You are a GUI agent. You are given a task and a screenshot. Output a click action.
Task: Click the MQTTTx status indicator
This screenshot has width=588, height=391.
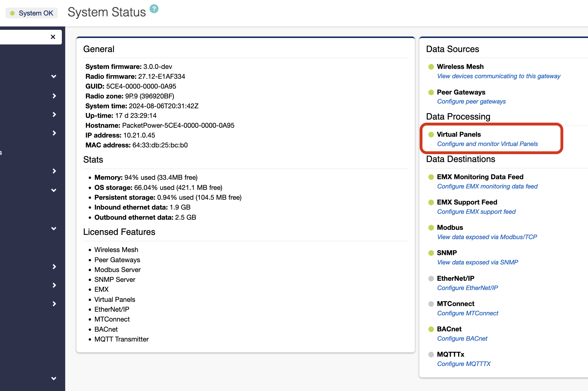[431, 355]
